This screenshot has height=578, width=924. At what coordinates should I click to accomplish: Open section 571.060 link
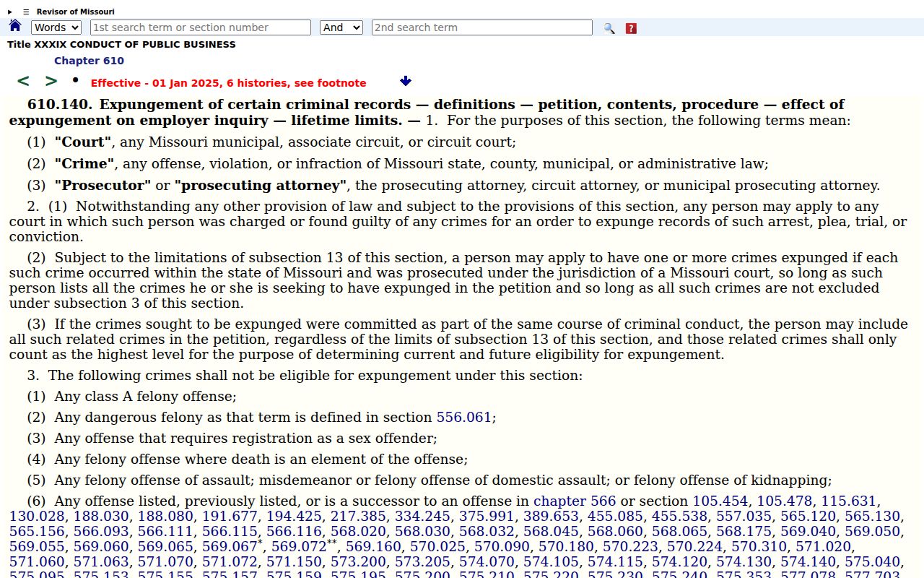tap(37, 561)
